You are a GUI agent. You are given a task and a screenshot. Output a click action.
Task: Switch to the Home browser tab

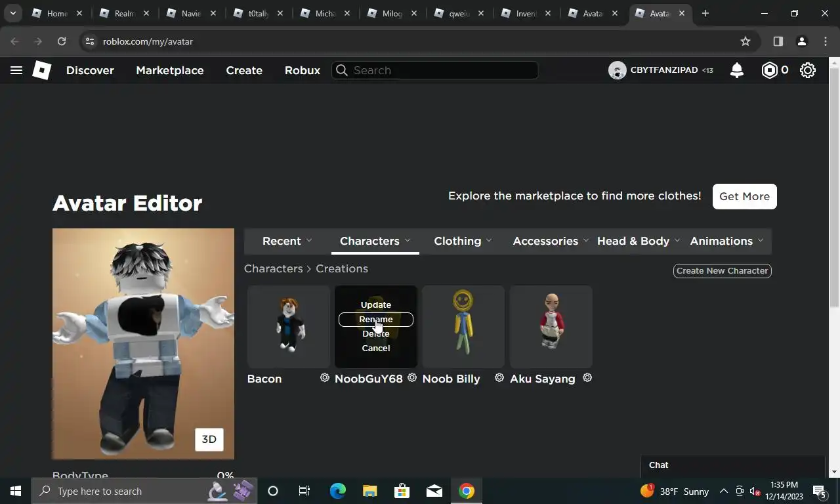tap(57, 13)
